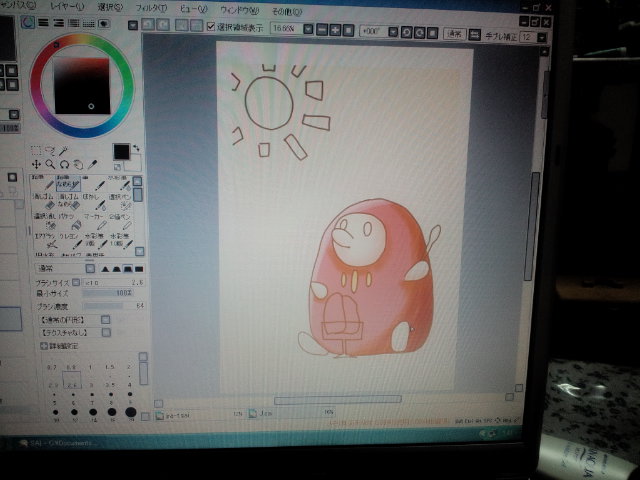Viewport: 640px width, 480px height.
Task: Click the transparent color toggle icon
Action: pyautogui.click(x=117, y=167)
